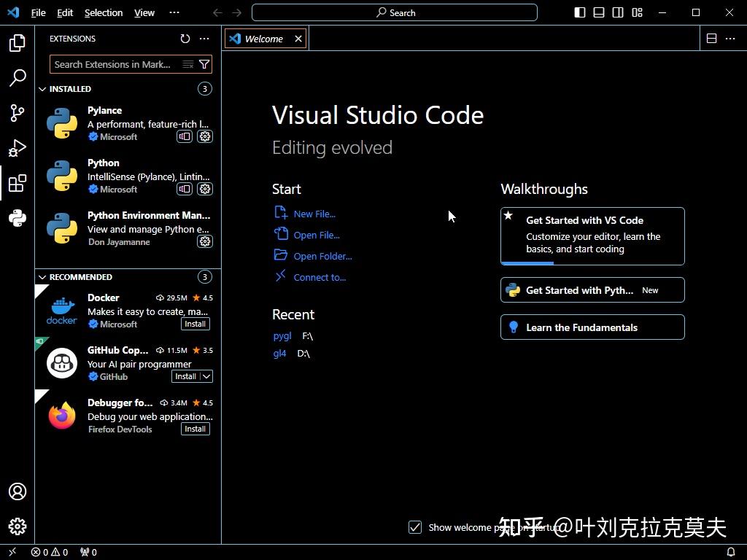The width and height of the screenshot is (747, 560).
Task: Show errors and warnings count in status bar
Action: (50, 552)
